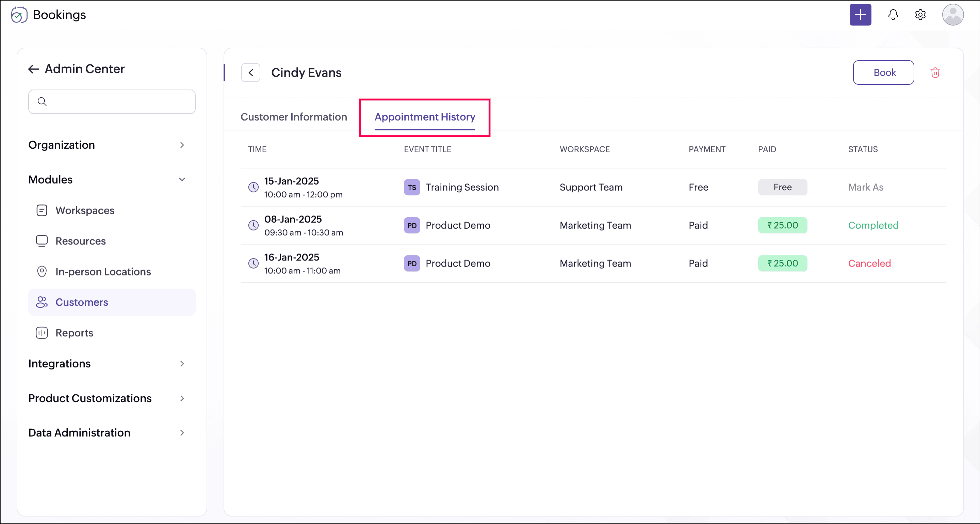This screenshot has height=524, width=980.
Task: Go back using Admin Center arrow
Action: (33, 69)
